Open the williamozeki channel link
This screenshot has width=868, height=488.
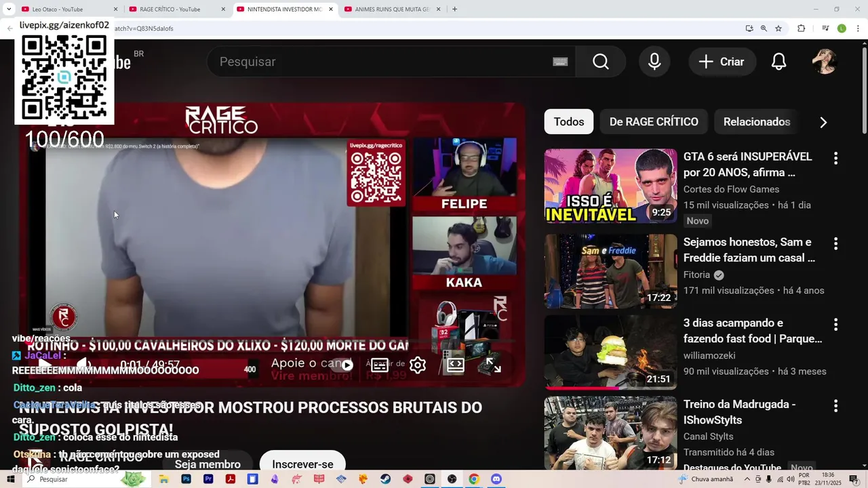point(709,355)
